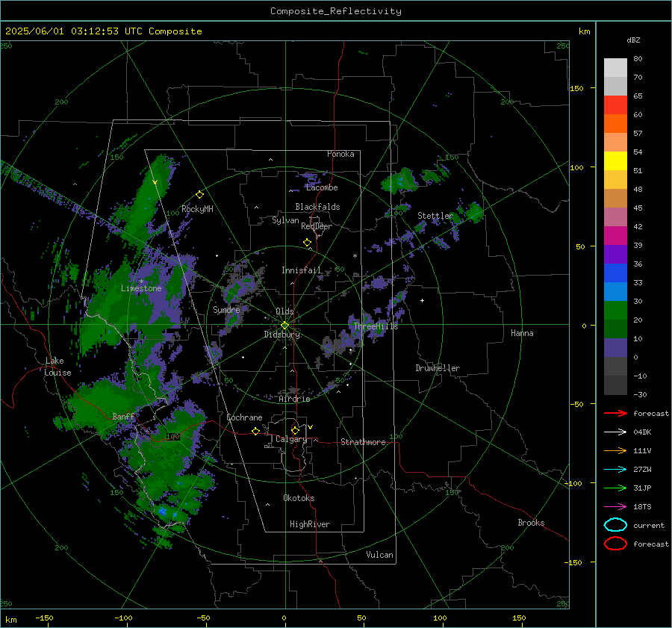Screen dimensions: 672x628
Task: Click the yellow diamond marker at Didsbury radar center
Action: pos(284,326)
